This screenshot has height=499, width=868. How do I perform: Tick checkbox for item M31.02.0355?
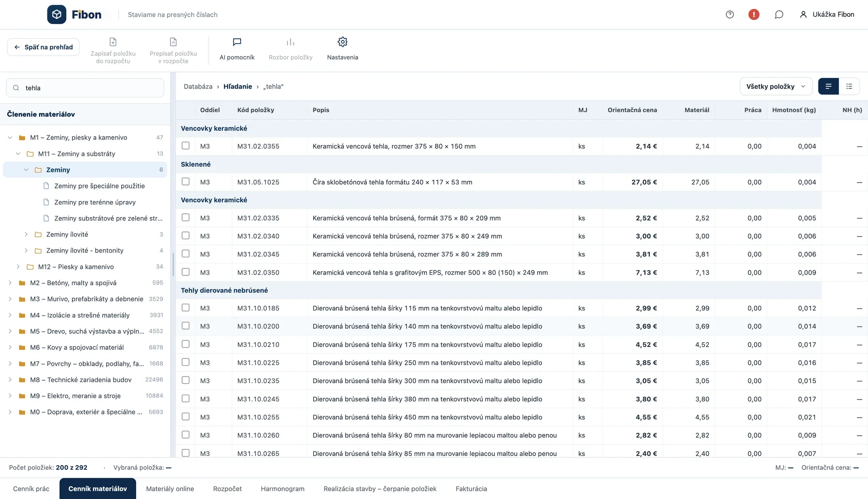(x=185, y=146)
